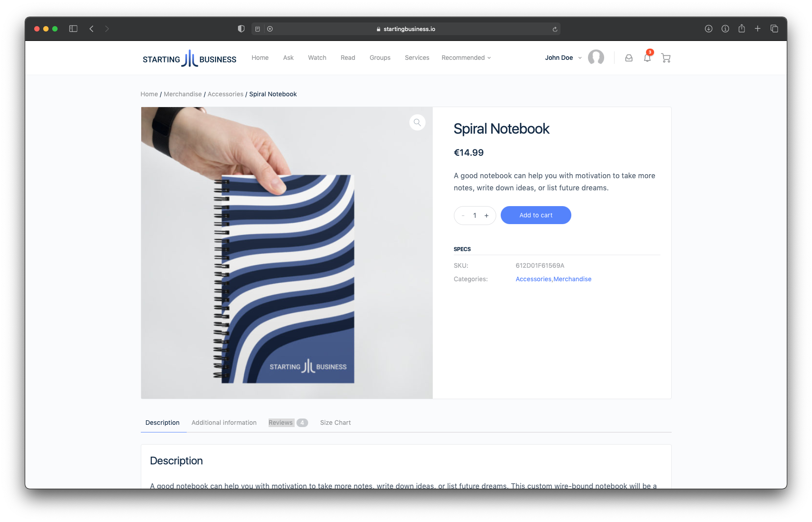
Task: Open the Home nav item
Action: point(260,58)
